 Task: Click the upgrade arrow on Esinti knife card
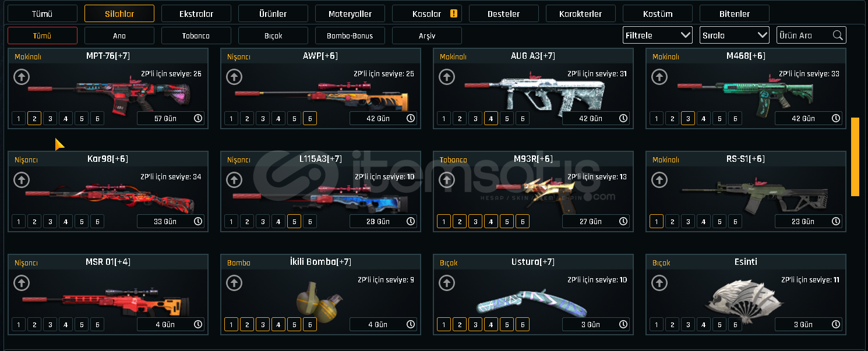coord(659,282)
